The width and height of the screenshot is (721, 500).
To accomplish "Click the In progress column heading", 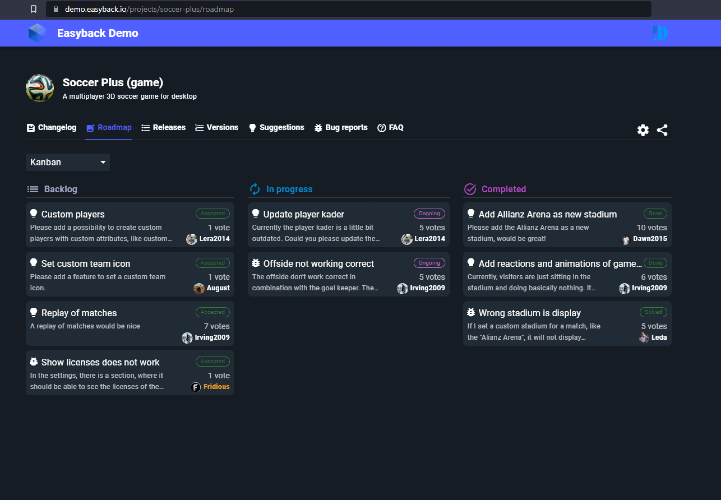I will click(289, 189).
